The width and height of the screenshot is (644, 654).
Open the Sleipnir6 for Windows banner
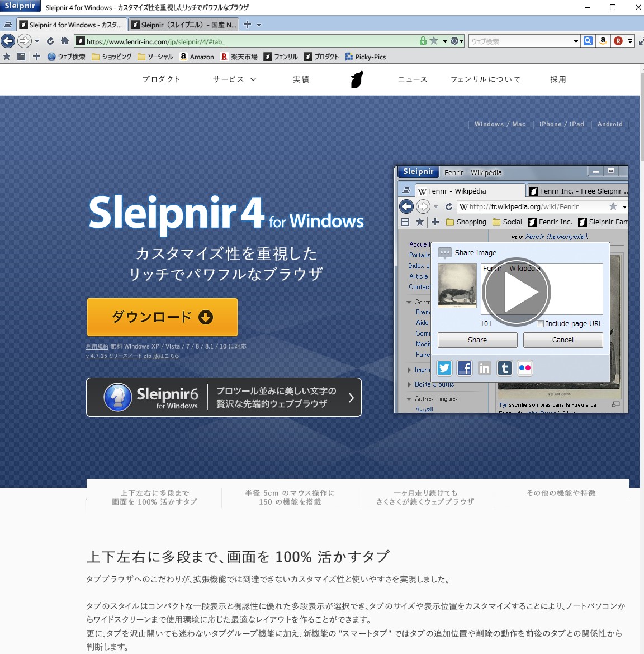point(224,397)
